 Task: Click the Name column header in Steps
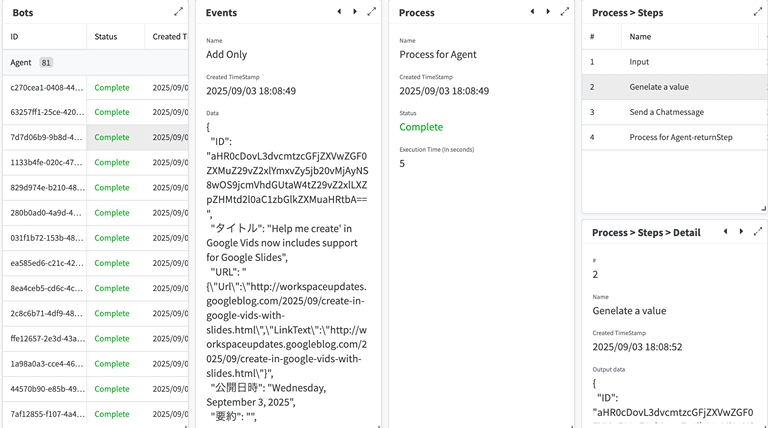click(x=641, y=37)
